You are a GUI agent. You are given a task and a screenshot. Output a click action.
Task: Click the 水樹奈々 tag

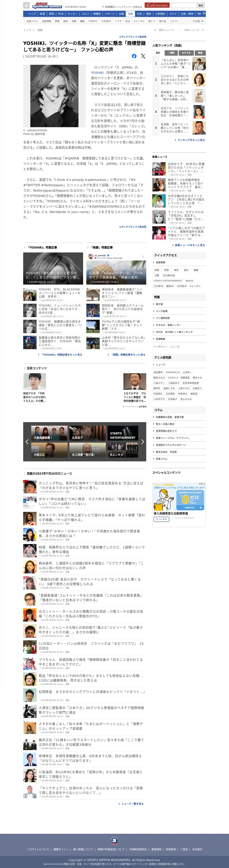[x=197, y=388]
